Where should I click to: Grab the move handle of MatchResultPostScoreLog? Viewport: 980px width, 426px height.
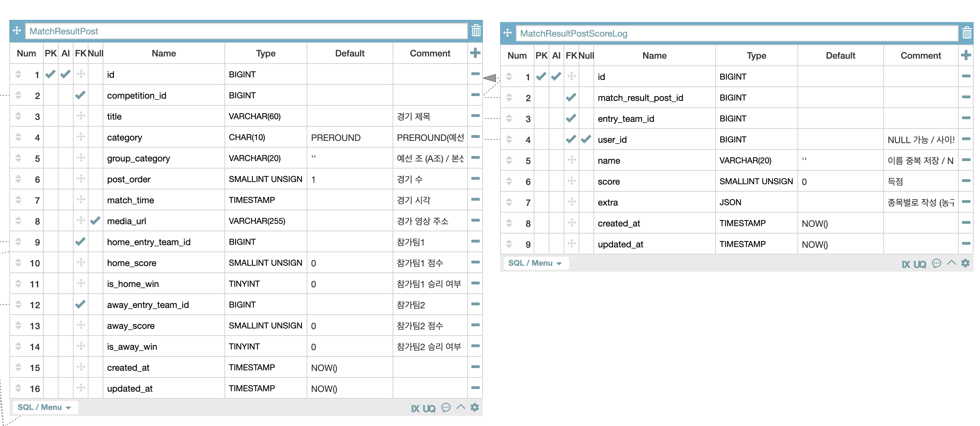click(508, 33)
